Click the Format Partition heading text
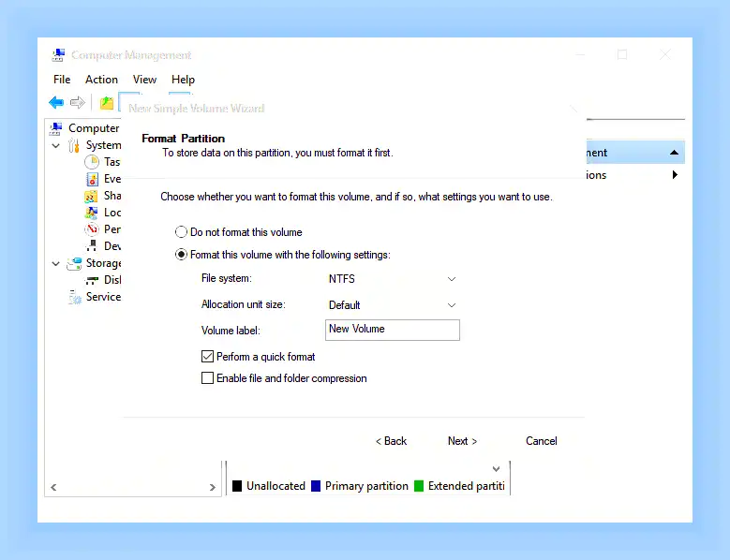730x560 pixels. pos(183,139)
